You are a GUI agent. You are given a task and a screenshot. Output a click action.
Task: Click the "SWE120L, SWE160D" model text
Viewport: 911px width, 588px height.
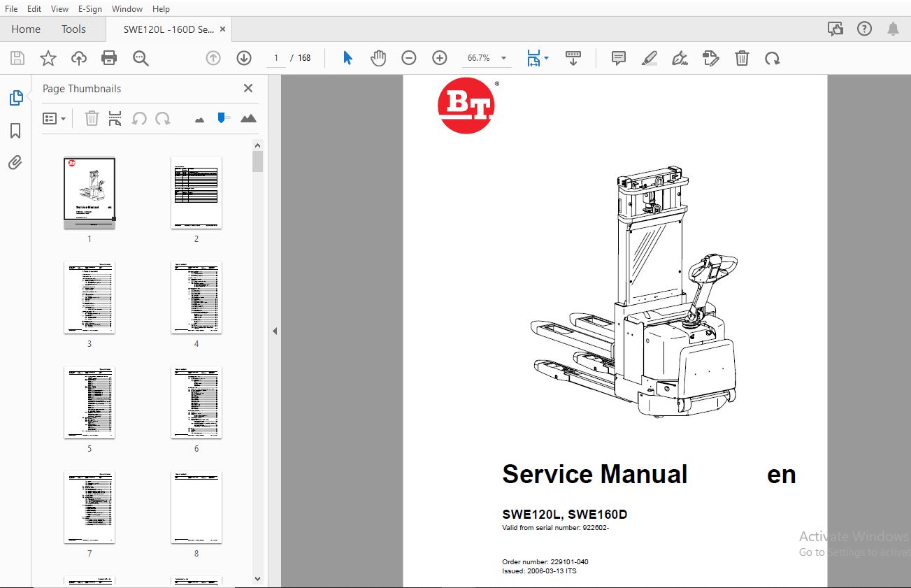tap(565, 515)
